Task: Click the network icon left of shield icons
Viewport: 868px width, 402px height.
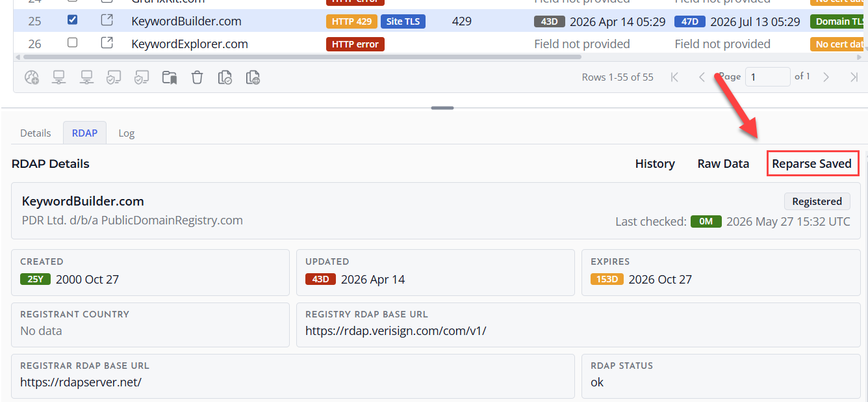Action: (x=86, y=77)
